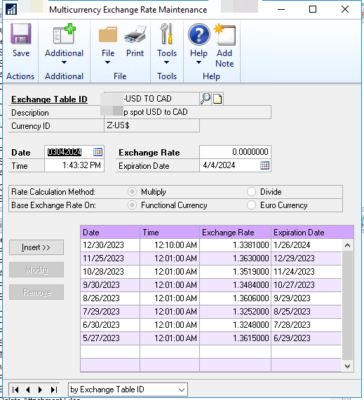Click the Add Note icon
The height and width of the screenshot is (400, 364).
[x=225, y=35]
